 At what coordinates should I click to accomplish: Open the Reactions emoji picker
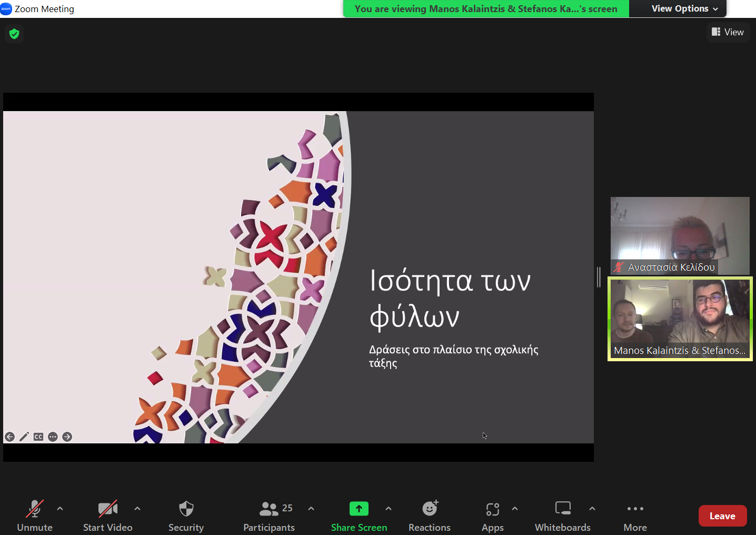point(430,509)
